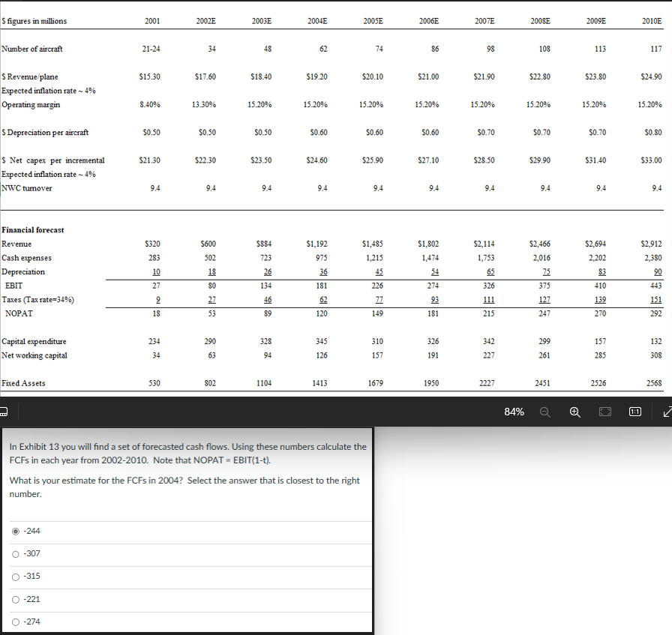
Task: Click the '$24.60' net capex cell
Action: tap(316, 160)
